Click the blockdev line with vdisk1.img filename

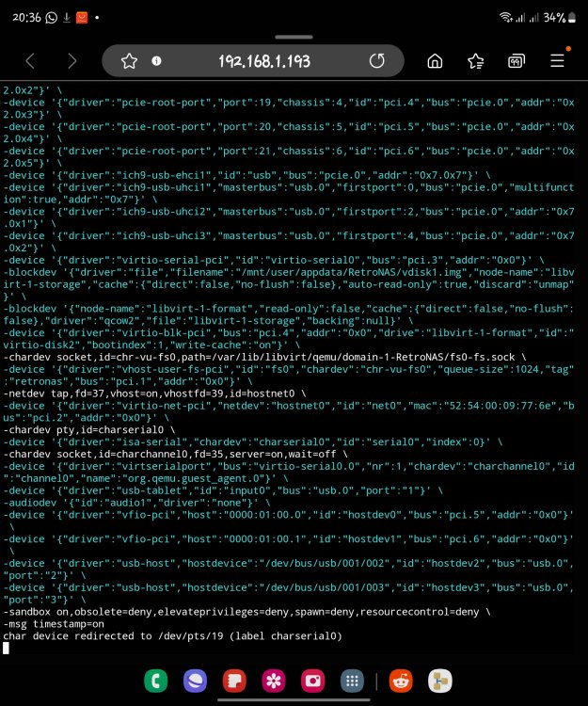(x=289, y=284)
